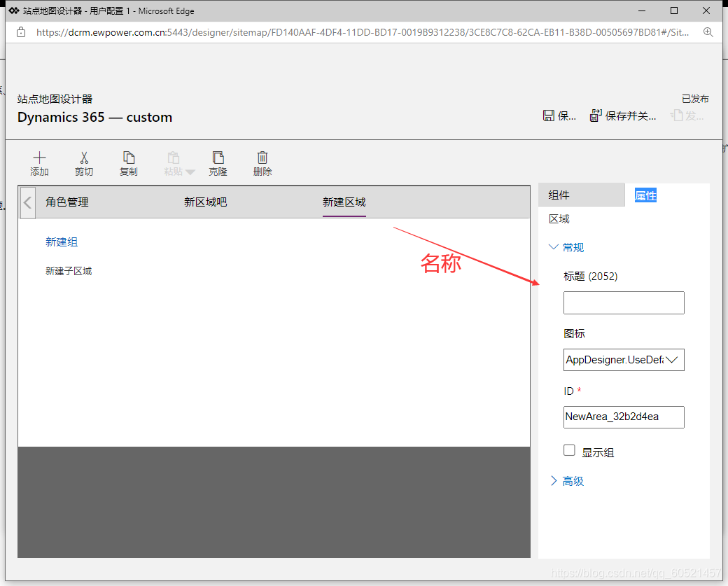Click the Dynamics 365 — custom title

coord(94,117)
